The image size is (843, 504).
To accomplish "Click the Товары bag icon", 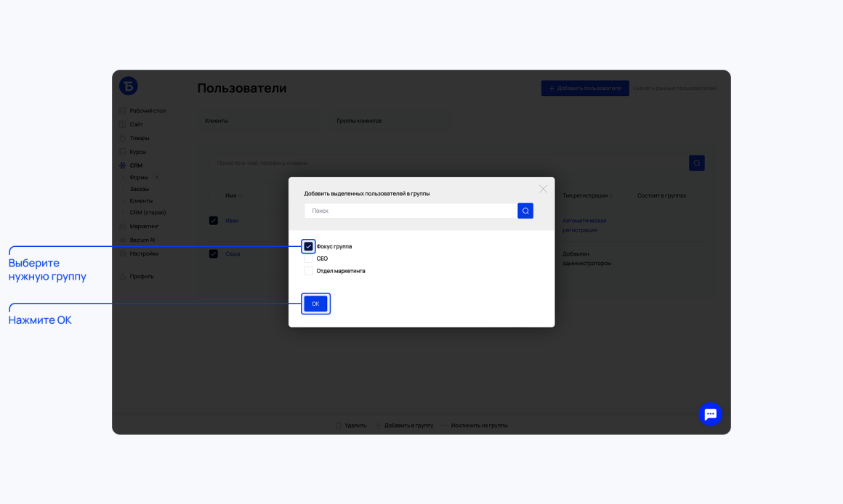I will click(123, 138).
